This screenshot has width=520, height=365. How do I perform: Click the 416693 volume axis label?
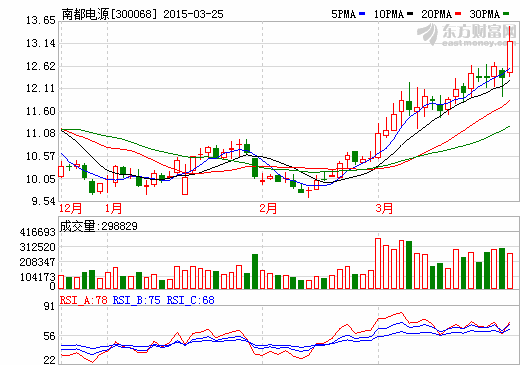coord(38,232)
